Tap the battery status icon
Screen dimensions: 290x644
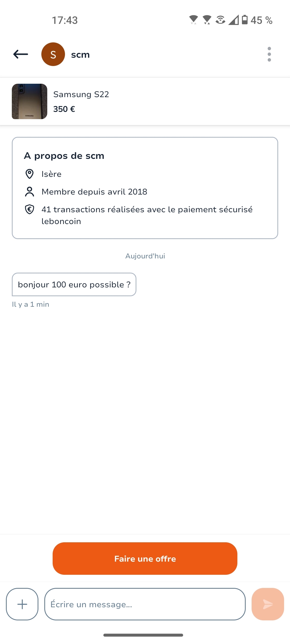245,20
